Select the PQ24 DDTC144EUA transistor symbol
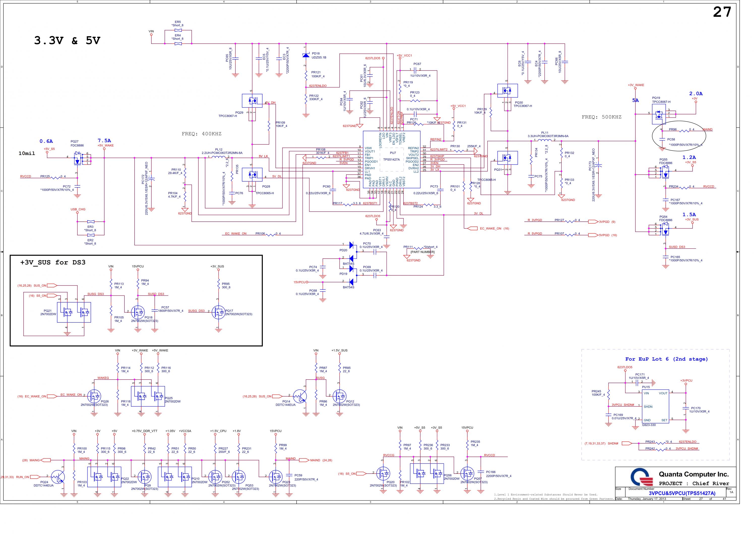 (x=58, y=477)
